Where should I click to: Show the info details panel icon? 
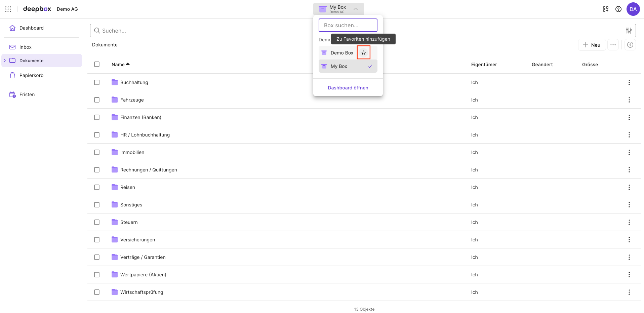tap(630, 45)
